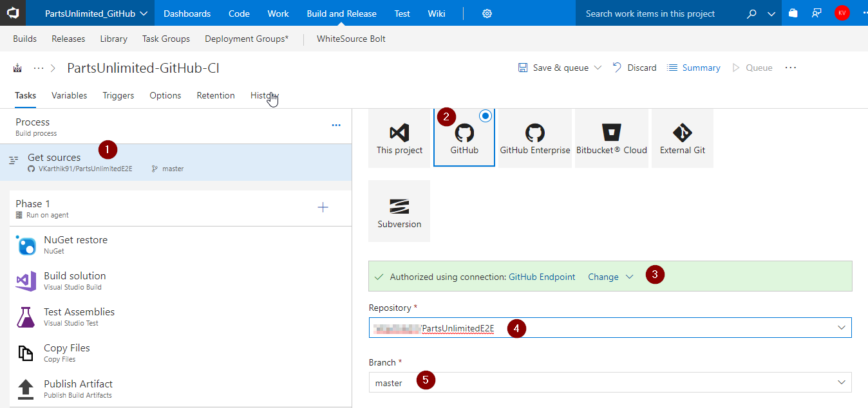Click the search magnifier icon

pyautogui.click(x=751, y=14)
